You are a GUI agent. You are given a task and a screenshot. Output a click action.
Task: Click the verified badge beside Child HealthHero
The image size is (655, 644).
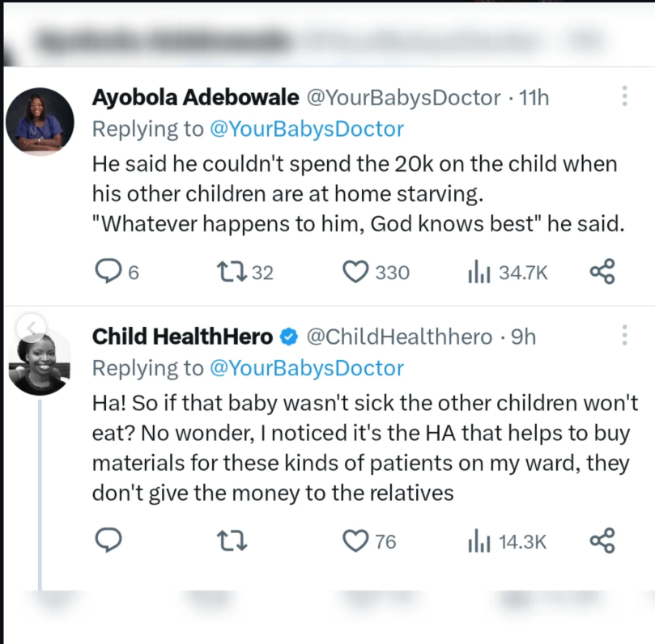click(x=287, y=336)
